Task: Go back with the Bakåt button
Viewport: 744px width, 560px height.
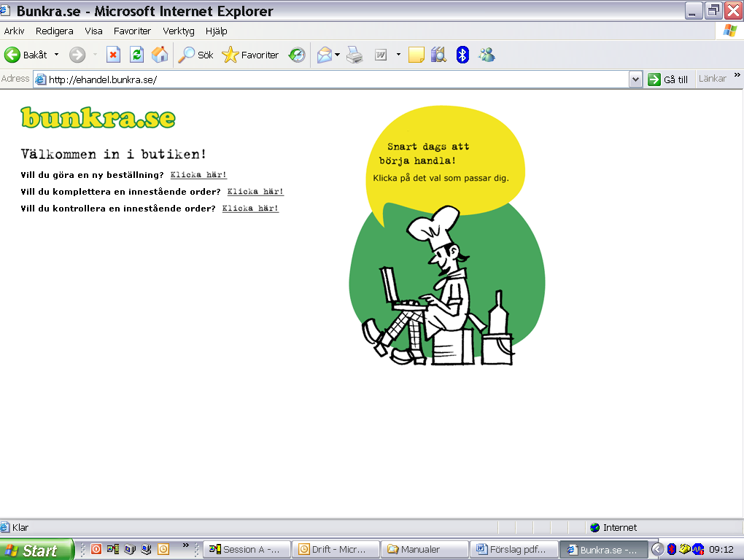Action: [26, 55]
